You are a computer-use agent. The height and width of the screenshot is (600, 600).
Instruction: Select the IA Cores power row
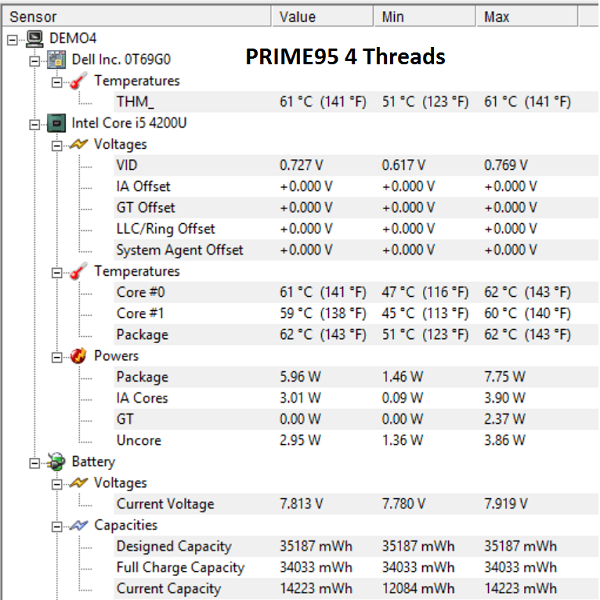[x=356, y=398]
